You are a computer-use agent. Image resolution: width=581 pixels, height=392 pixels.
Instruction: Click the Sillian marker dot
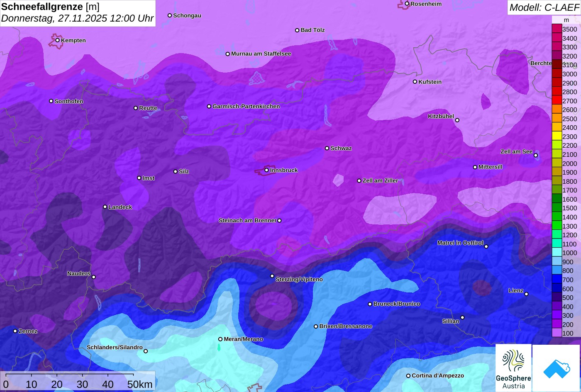462,317
